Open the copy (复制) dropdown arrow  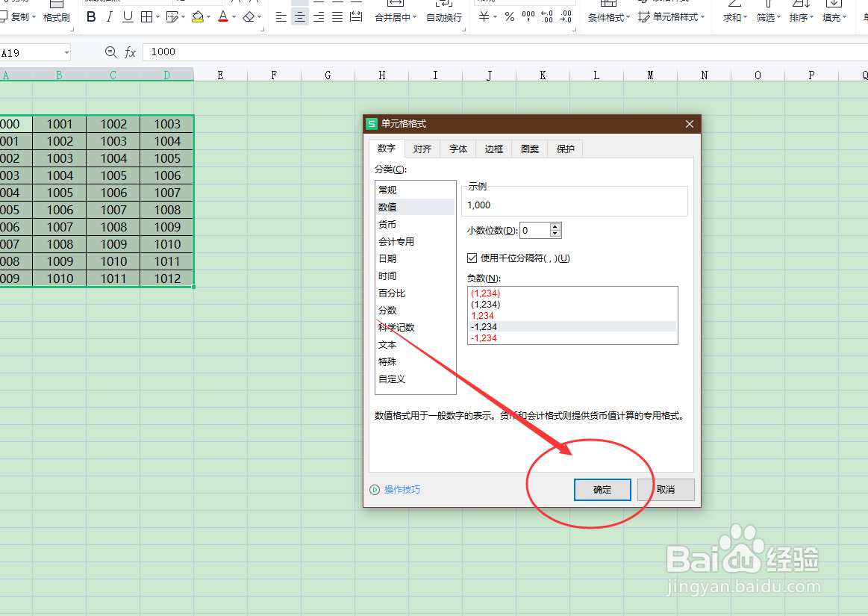[34, 17]
